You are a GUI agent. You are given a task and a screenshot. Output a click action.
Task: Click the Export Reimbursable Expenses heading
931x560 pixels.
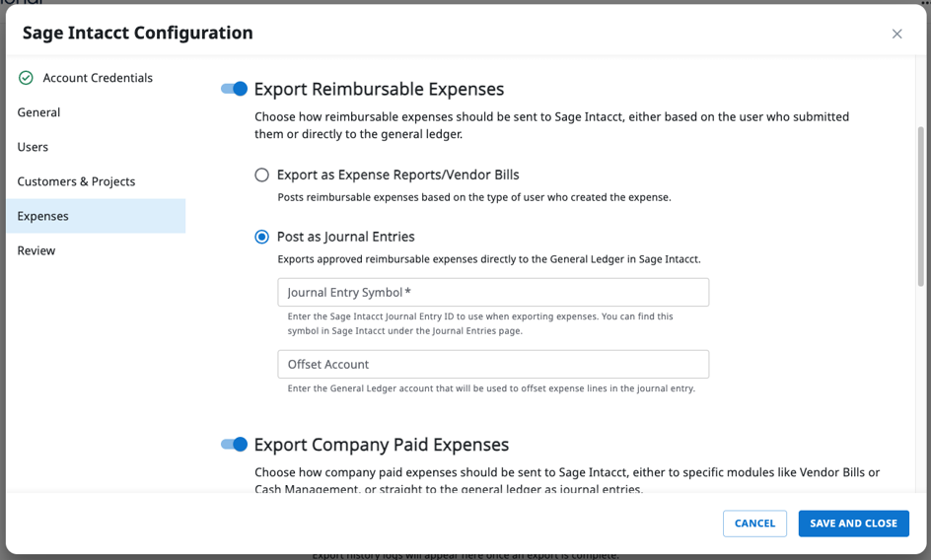pyautogui.click(x=379, y=89)
